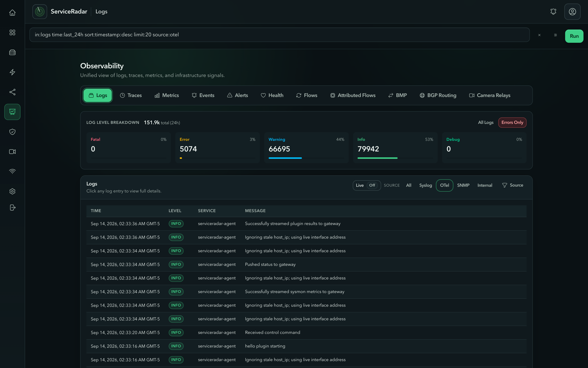Switch to the BGP Routing tab
This screenshot has height=368, width=588.
click(438, 95)
